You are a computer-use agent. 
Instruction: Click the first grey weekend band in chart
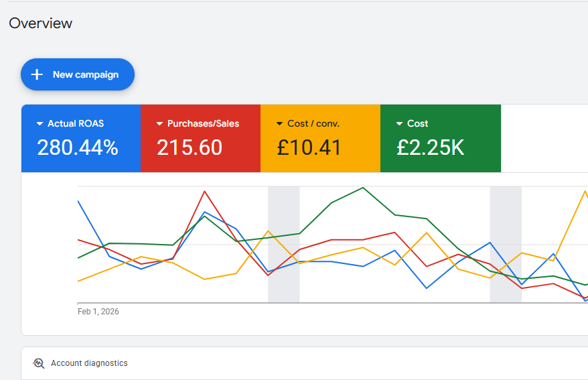point(284,244)
